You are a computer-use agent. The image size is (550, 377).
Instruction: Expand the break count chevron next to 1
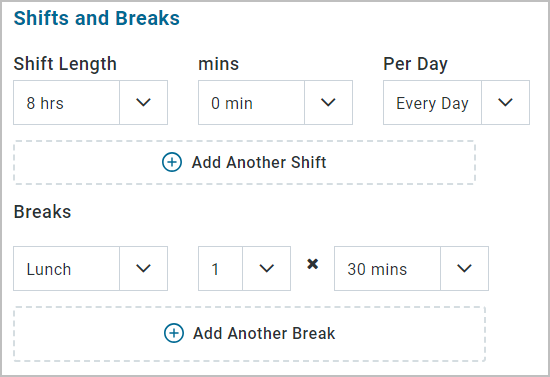267,268
